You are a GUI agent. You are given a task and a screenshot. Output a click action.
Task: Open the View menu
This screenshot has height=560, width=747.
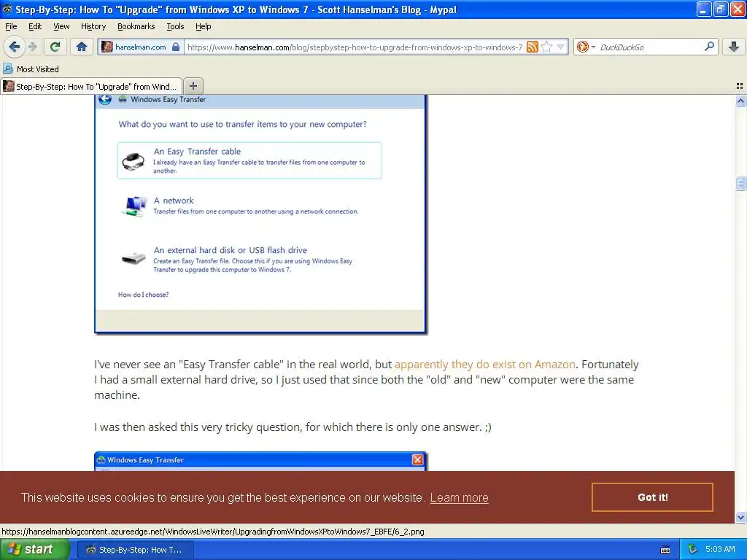tap(61, 26)
